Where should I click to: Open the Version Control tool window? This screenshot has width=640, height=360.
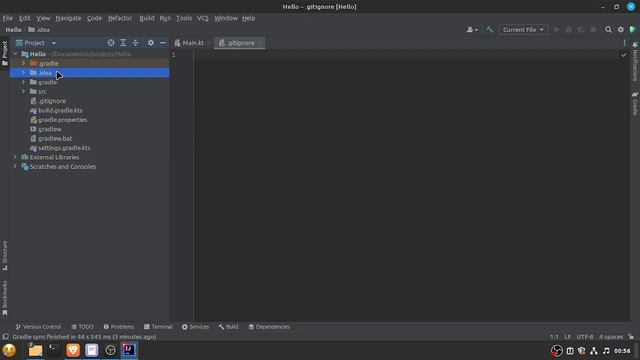[x=38, y=327]
